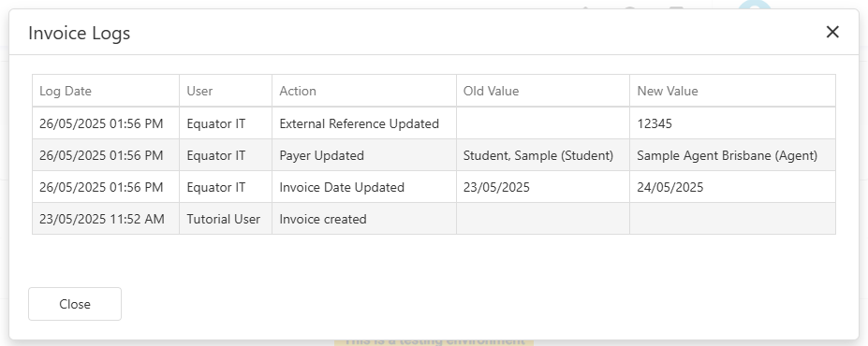Close the Invoice Logs dialog with X

(832, 32)
